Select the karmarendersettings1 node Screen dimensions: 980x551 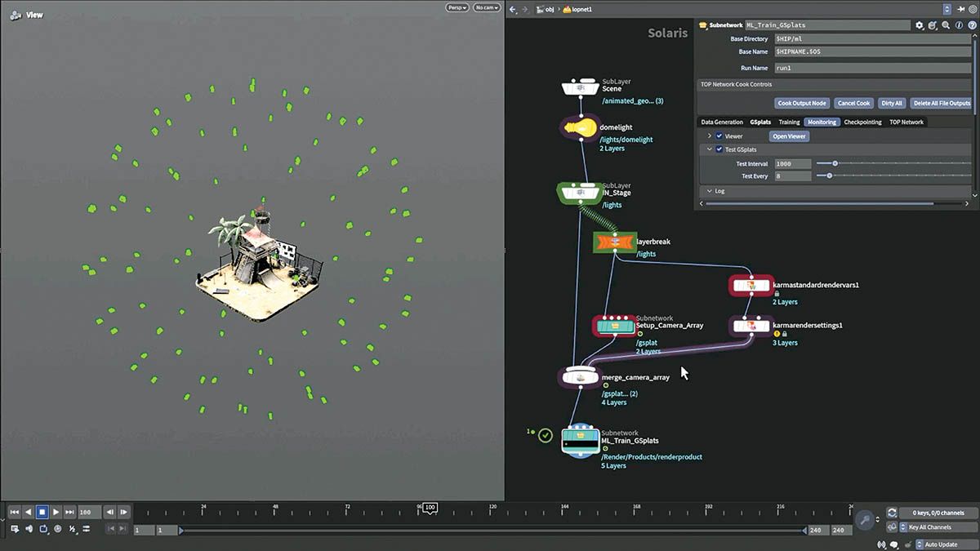751,326
